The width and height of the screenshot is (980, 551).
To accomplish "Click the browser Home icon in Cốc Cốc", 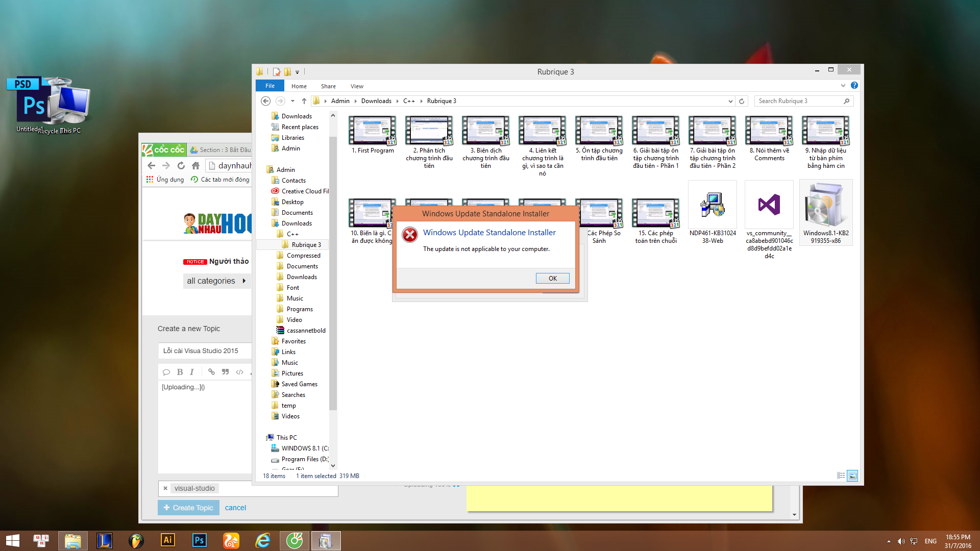I will coord(195,165).
